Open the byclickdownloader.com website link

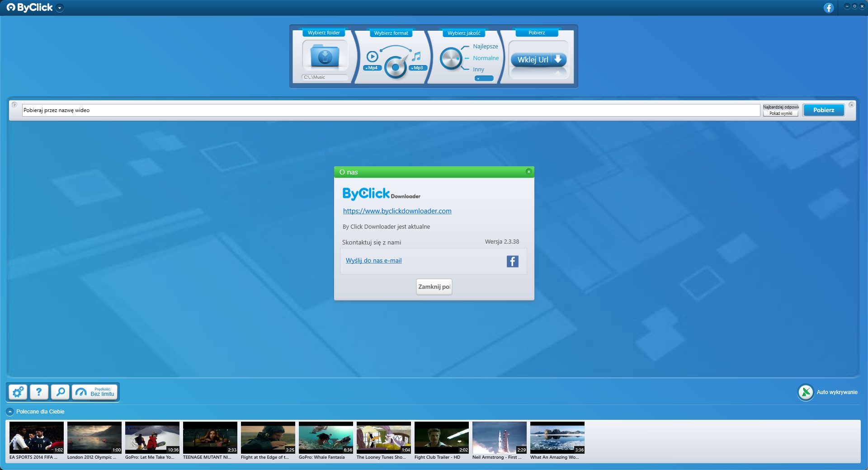pos(397,211)
